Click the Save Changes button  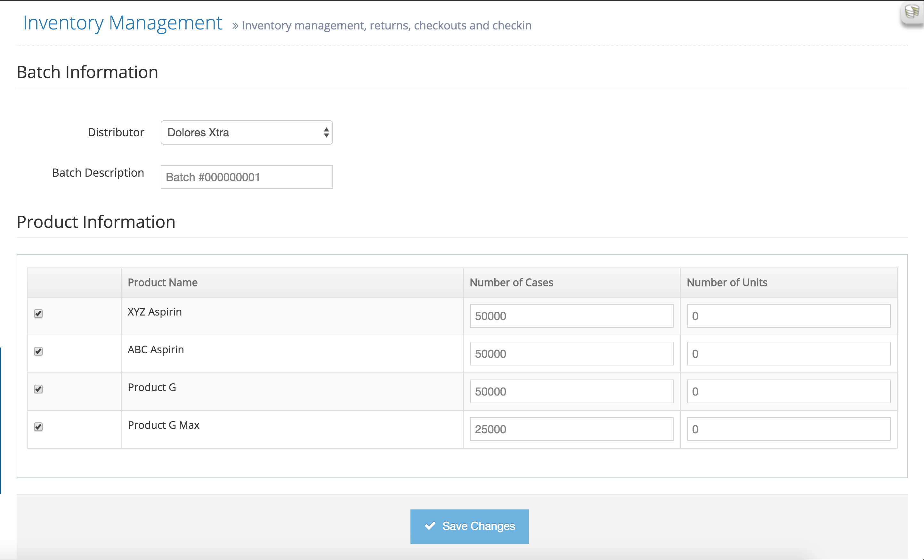click(x=469, y=526)
